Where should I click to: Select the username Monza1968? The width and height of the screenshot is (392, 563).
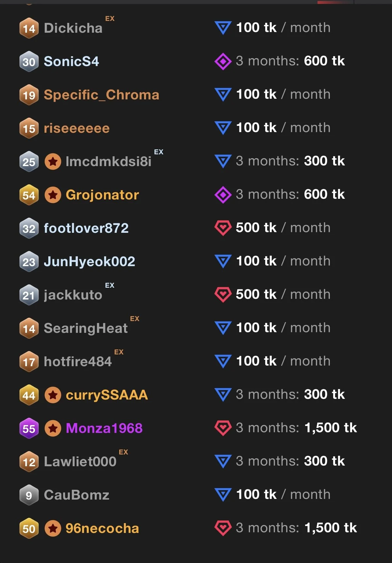[104, 429]
